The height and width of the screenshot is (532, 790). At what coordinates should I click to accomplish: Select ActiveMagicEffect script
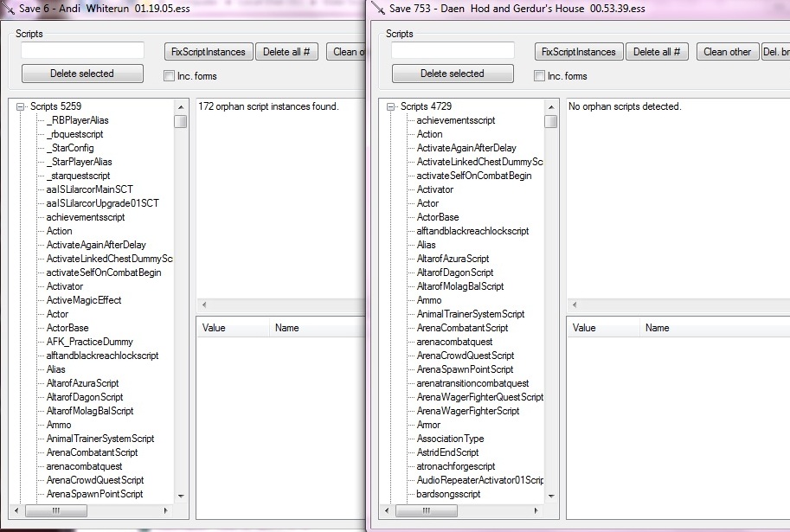(x=84, y=300)
